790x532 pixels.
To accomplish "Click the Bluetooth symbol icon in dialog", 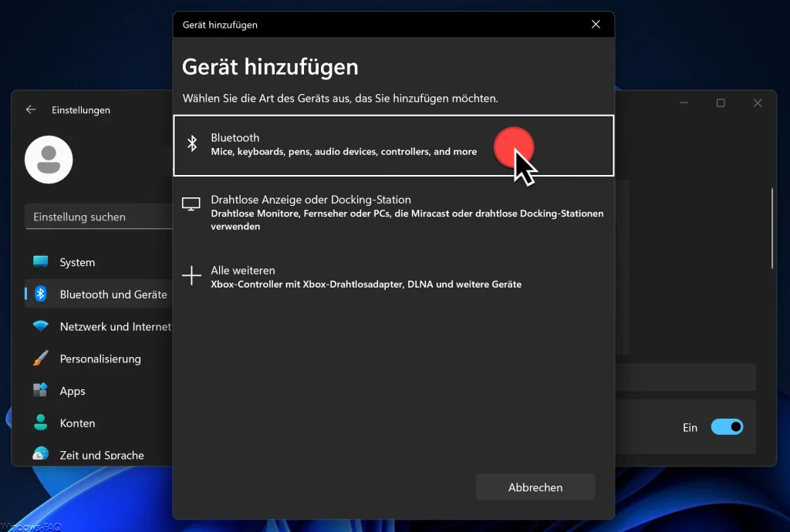I will 192,143.
